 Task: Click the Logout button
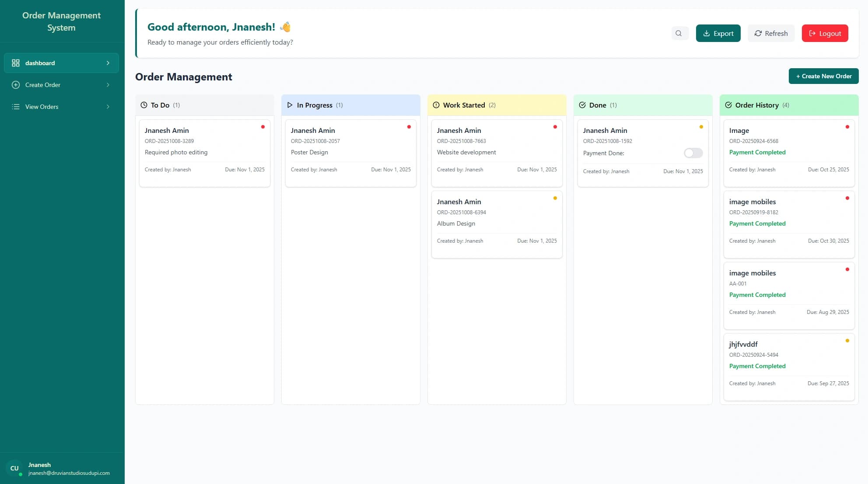(x=825, y=33)
